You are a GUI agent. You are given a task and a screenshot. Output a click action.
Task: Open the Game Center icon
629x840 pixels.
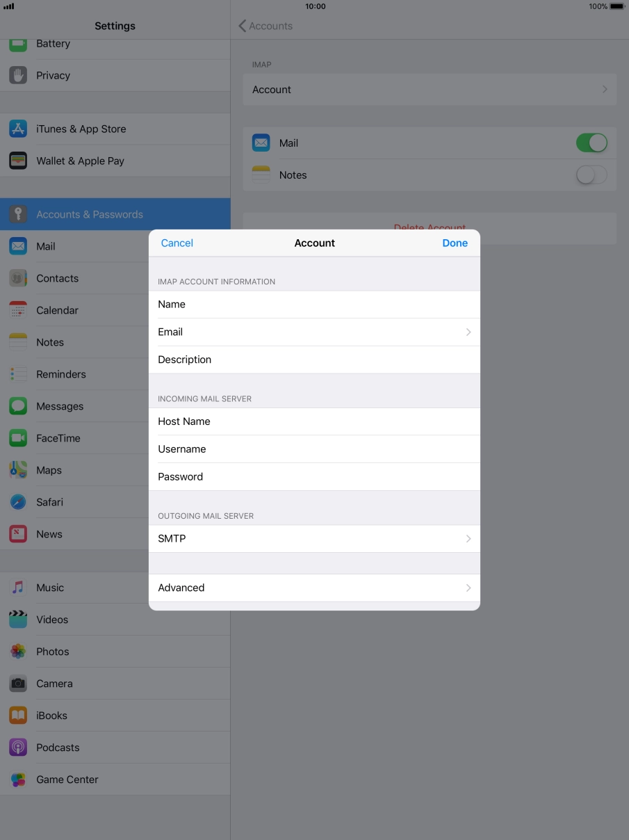pyautogui.click(x=18, y=780)
